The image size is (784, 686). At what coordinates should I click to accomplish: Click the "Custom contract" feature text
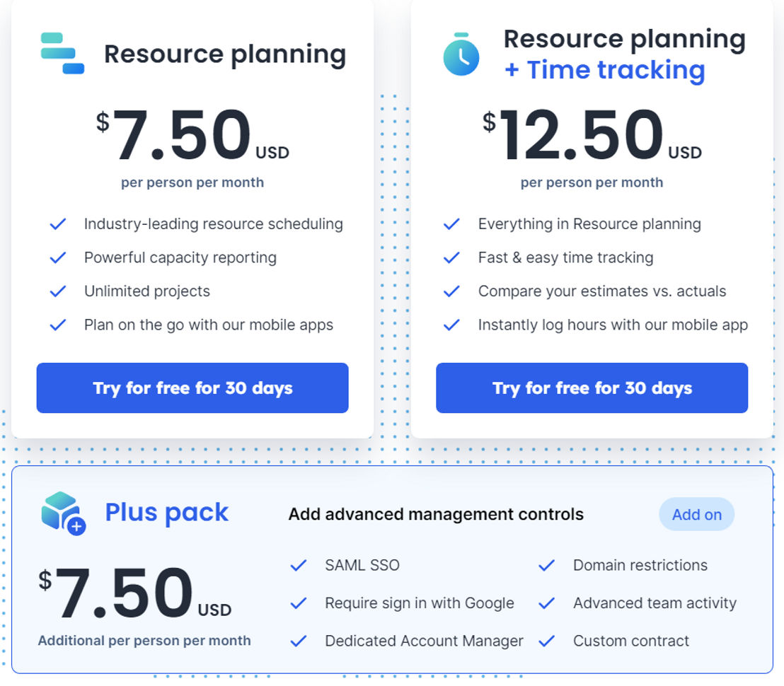click(x=631, y=641)
